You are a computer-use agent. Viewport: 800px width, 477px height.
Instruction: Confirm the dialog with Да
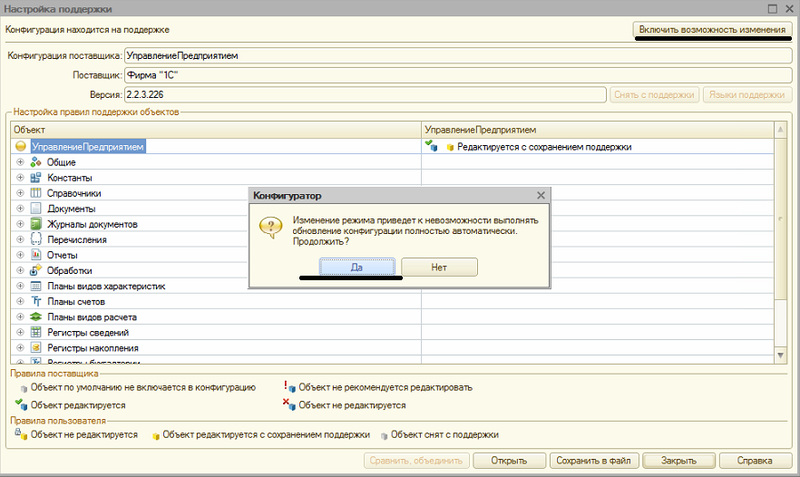pyautogui.click(x=357, y=267)
